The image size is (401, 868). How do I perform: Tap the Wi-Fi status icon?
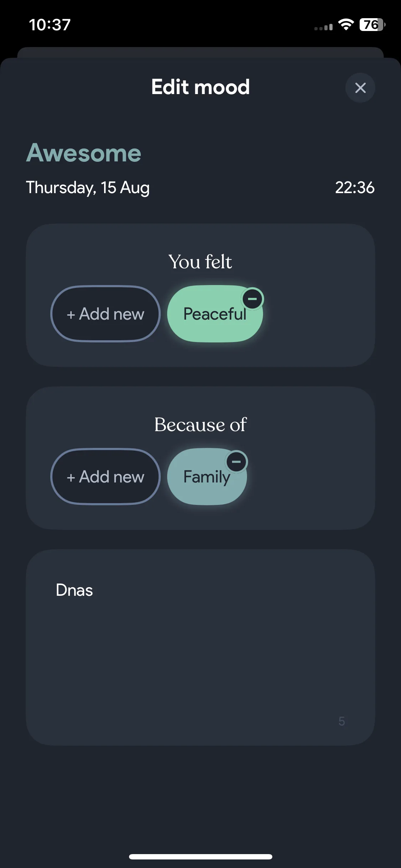tap(346, 25)
